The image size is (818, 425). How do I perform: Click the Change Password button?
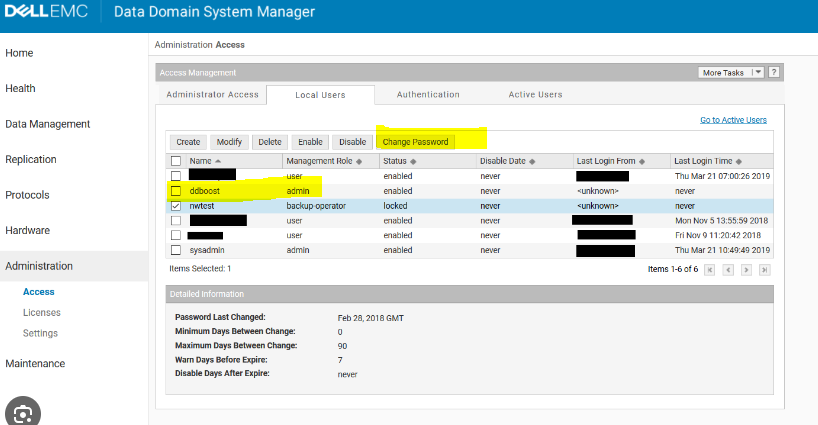pos(415,142)
